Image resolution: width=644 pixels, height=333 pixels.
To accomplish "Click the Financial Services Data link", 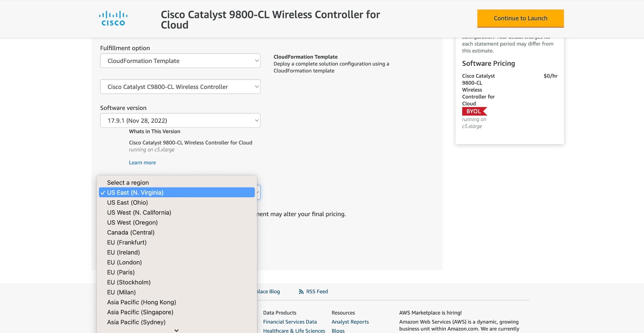I will coord(290,322).
